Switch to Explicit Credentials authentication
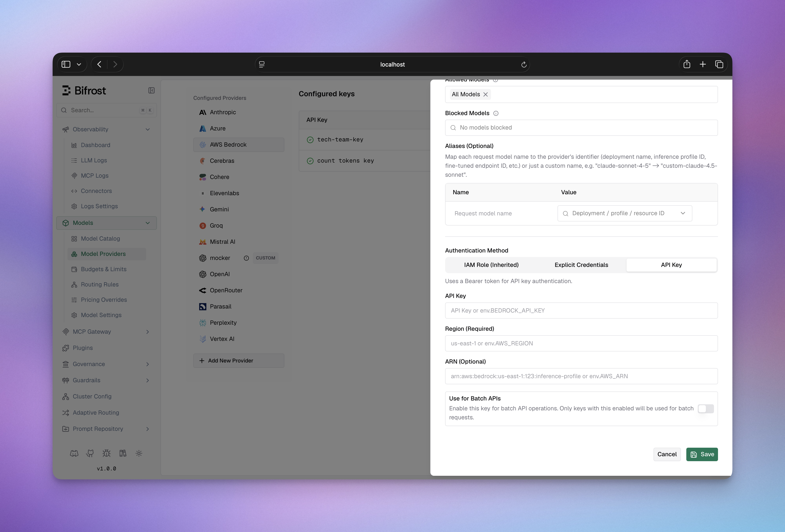Image resolution: width=785 pixels, height=532 pixels. point(581,265)
